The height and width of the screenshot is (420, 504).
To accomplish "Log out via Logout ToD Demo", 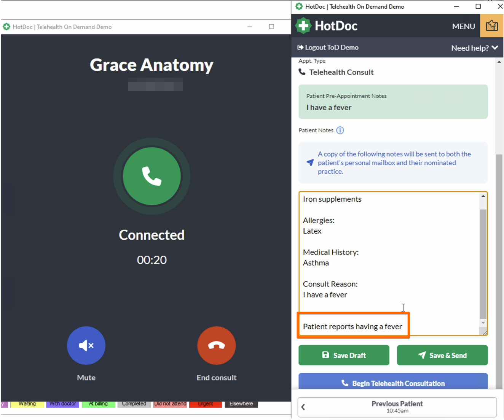I will 328,48.
